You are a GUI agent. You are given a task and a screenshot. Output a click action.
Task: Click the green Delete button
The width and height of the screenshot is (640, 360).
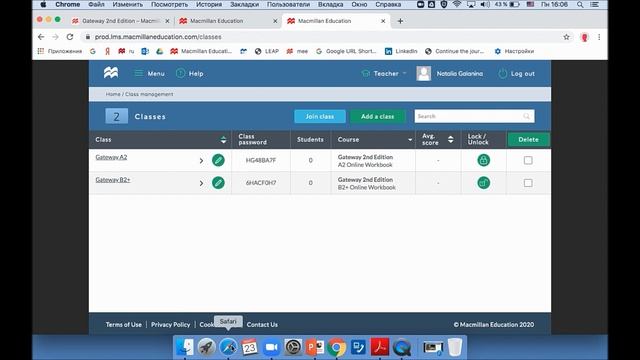coord(528,140)
